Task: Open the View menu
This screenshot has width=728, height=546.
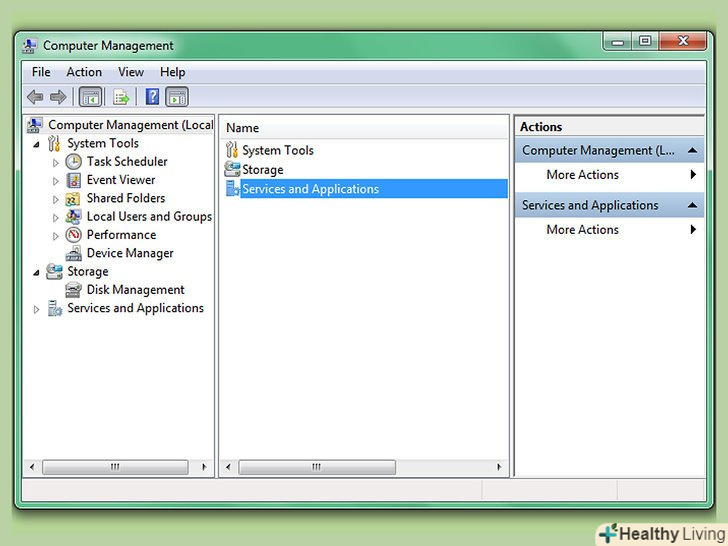Action: click(131, 72)
